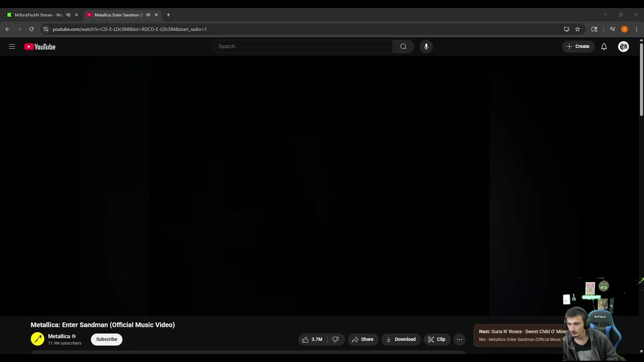Create a Clip of the video

tap(436, 339)
